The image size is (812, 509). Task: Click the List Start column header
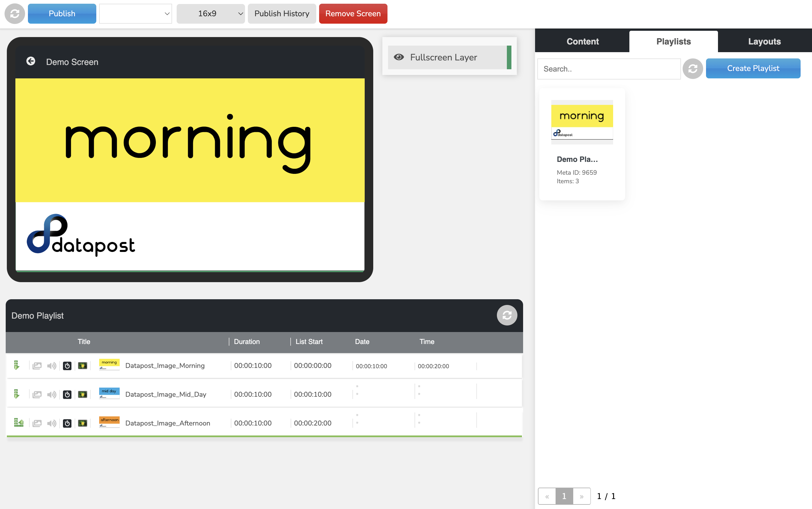coord(309,342)
